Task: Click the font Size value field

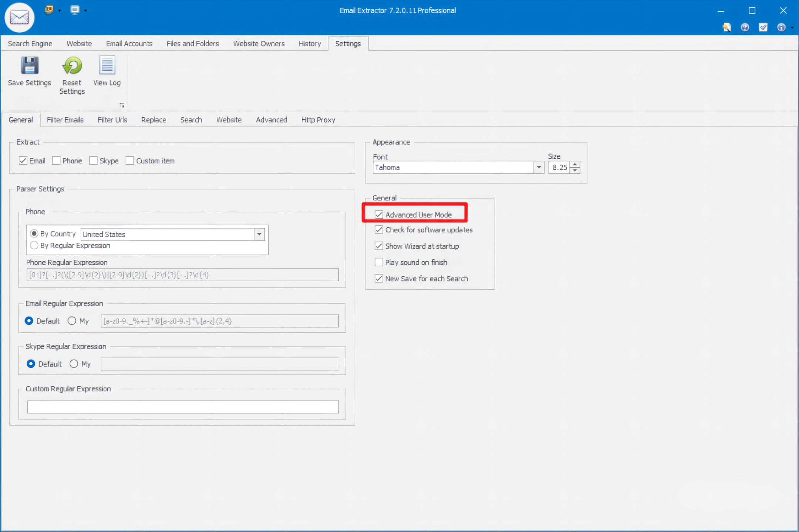Action: pyautogui.click(x=559, y=167)
